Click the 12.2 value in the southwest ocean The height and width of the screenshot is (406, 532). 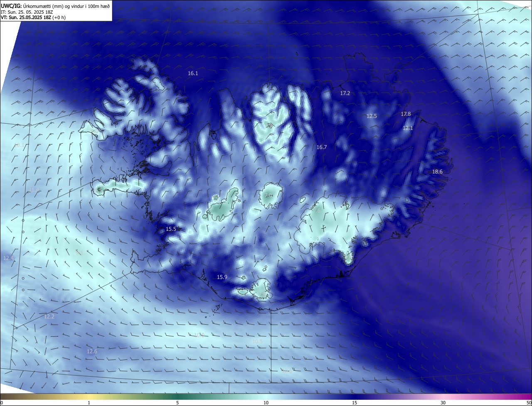[49, 317]
